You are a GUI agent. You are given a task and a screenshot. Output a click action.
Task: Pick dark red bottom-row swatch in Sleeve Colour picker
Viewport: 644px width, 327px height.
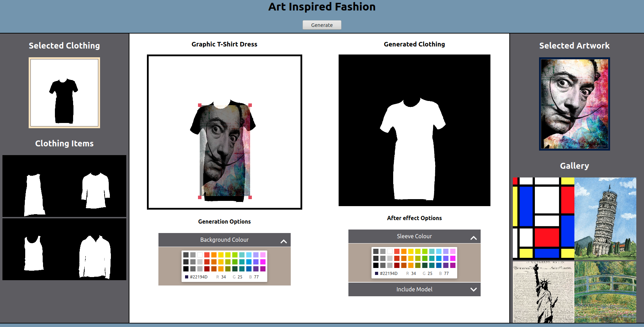coord(397,265)
